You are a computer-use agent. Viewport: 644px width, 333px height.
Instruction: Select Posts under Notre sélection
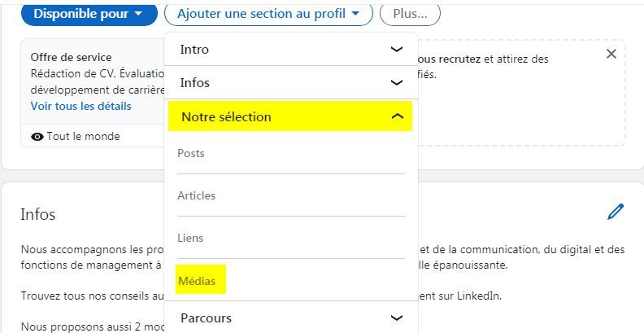(191, 153)
